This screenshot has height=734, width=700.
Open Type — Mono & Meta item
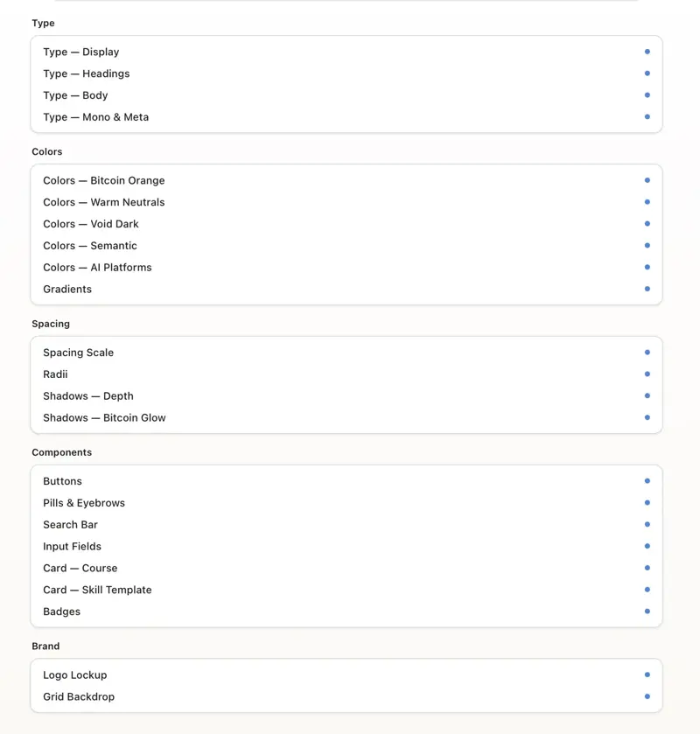click(96, 117)
